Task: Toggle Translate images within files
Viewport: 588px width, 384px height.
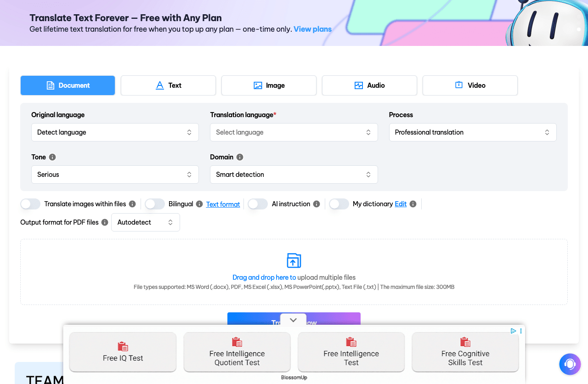Action: (30, 204)
